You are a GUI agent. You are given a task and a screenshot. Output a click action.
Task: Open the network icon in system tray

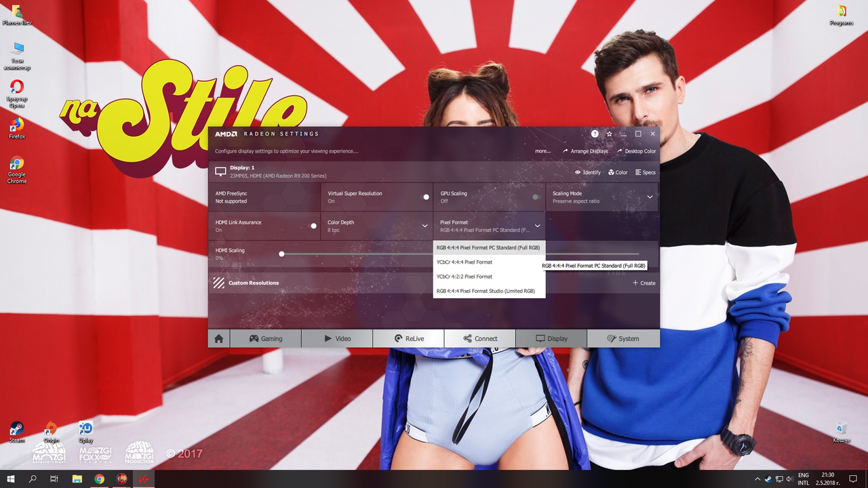tap(779, 479)
